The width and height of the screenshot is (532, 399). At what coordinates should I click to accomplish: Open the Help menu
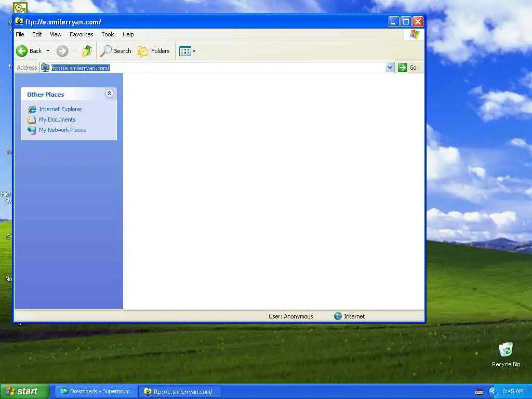tap(128, 34)
